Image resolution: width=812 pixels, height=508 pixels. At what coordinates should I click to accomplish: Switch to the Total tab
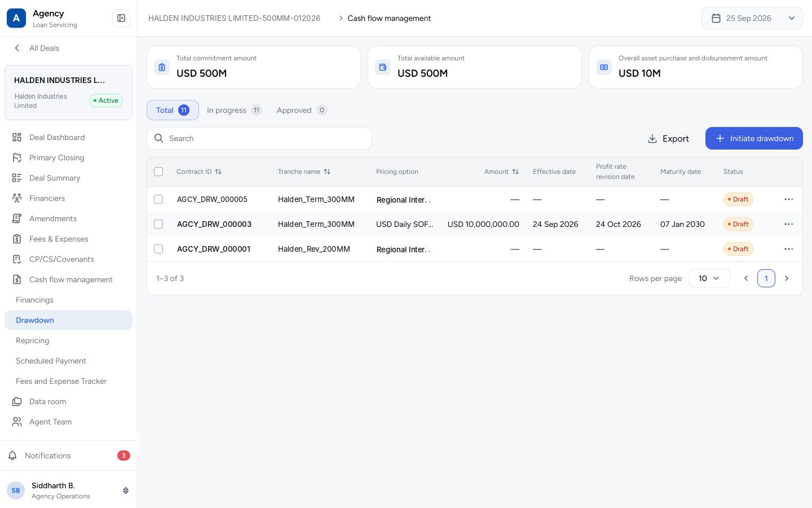pyautogui.click(x=173, y=110)
